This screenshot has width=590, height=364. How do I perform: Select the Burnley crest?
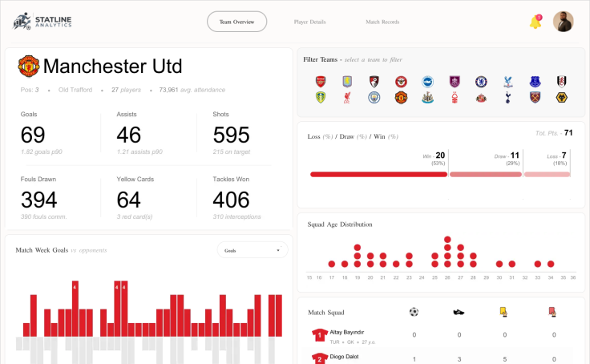click(x=455, y=81)
